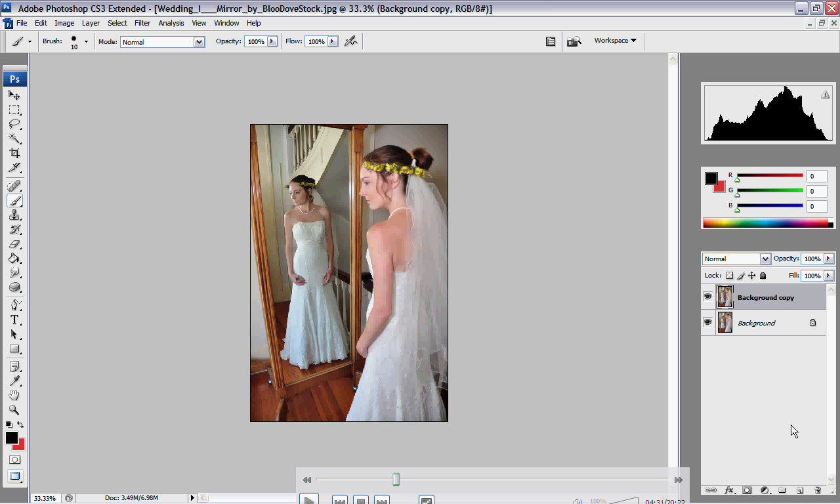This screenshot has width=840, height=504.
Task: Enable airbrush option in options bar
Action: tap(351, 41)
